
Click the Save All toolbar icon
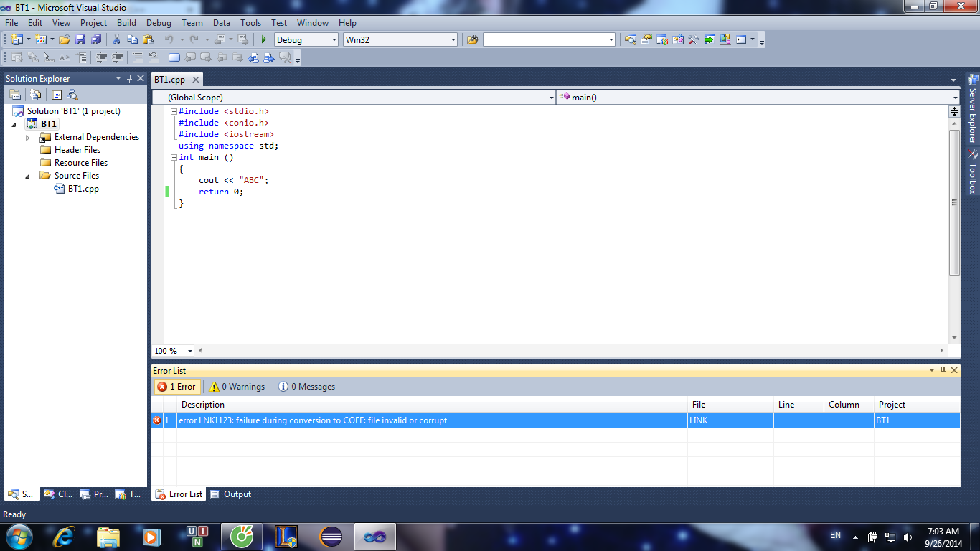pyautogui.click(x=95, y=40)
